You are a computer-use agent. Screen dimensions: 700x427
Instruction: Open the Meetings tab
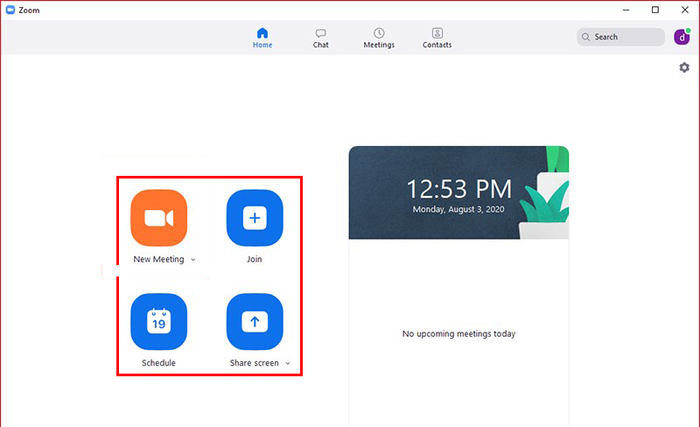tap(379, 38)
